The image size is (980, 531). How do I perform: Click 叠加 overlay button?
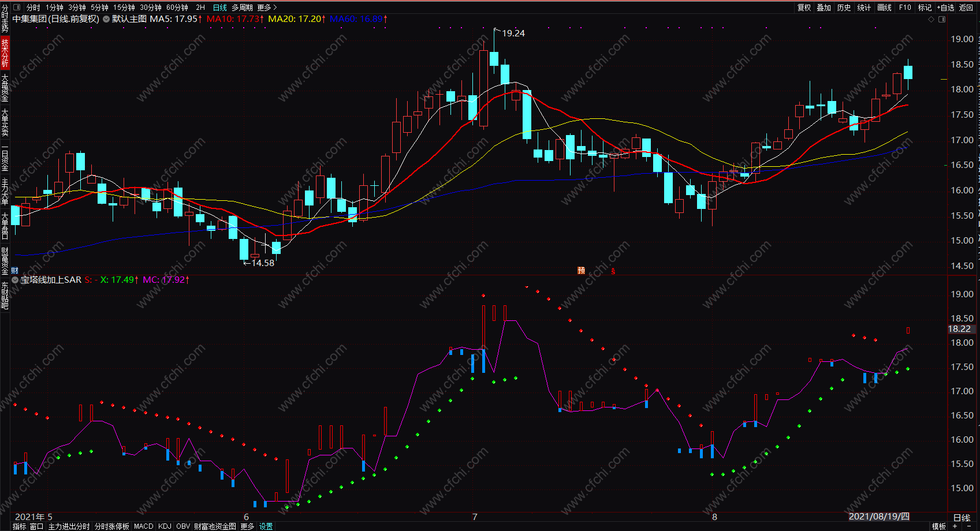tap(824, 8)
